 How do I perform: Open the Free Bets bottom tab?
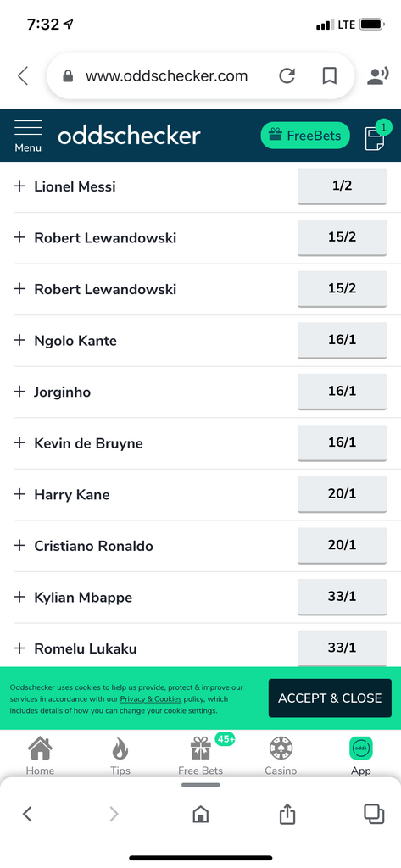[x=200, y=756]
